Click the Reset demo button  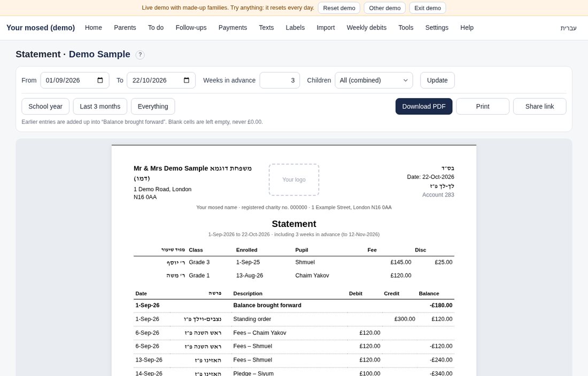339,8
